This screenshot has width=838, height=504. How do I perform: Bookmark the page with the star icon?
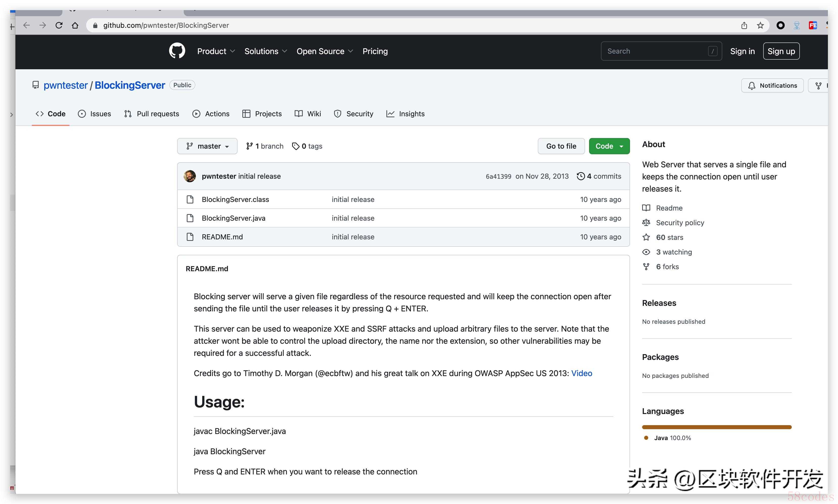760,26
